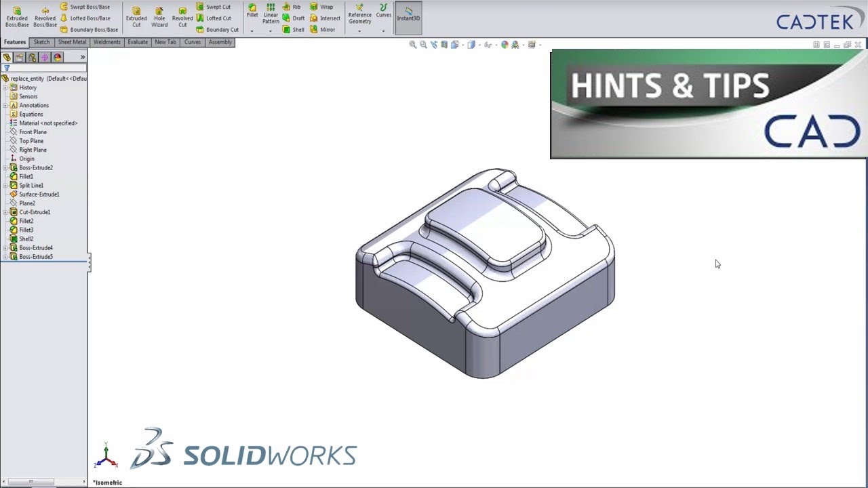Screen dimensions: 868x488
Task: Activate the Revolved Cut tool
Action: coord(182,17)
